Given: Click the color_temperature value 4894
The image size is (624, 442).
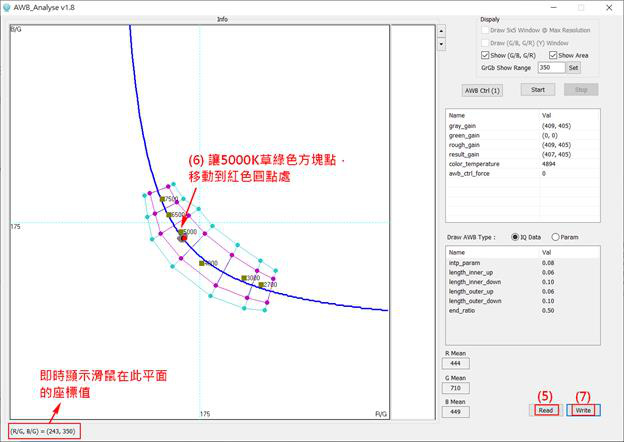Looking at the screenshot, I should pyautogui.click(x=548, y=164).
